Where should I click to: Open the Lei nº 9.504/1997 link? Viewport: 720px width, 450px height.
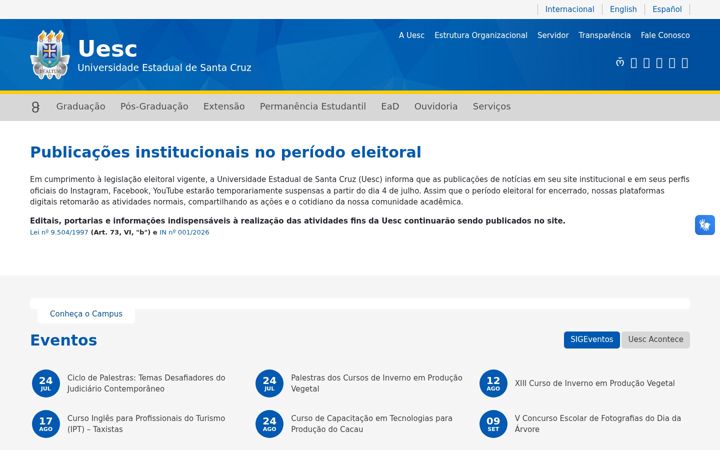click(x=59, y=232)
